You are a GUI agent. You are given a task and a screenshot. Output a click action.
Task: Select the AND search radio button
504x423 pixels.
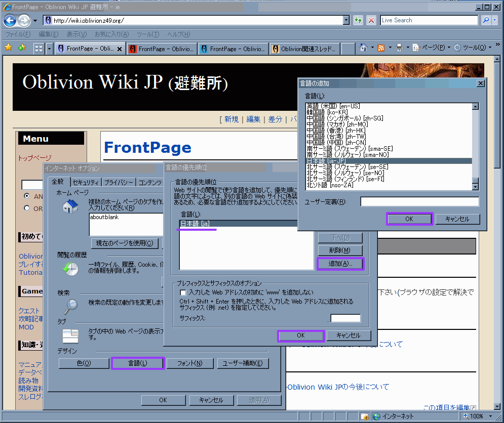[27, 196]
